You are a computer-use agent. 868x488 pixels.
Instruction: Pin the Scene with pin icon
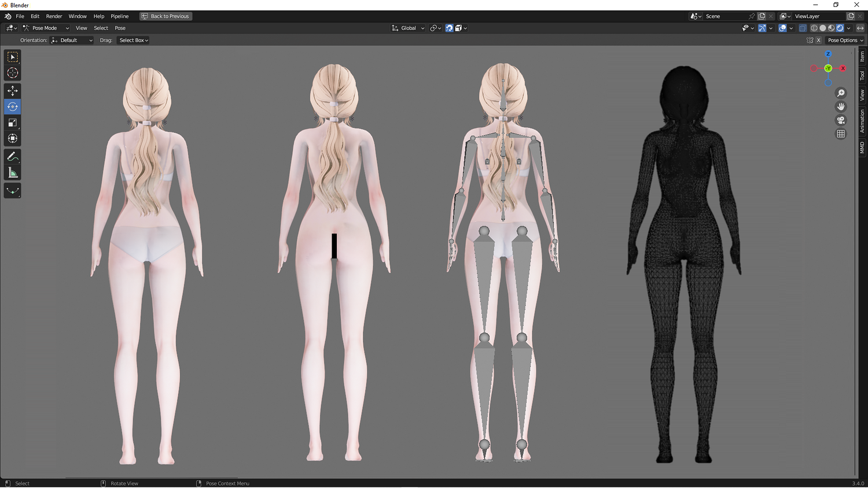coord(752,16)
